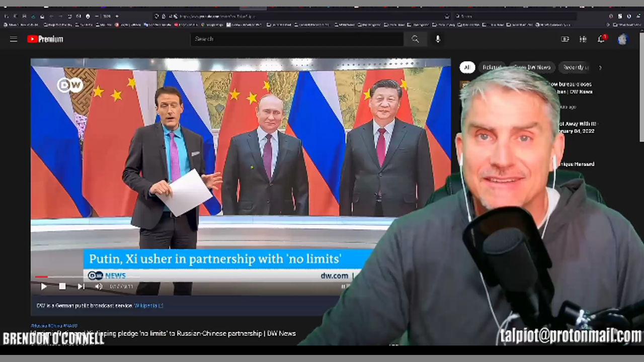Open the Wikipedia link about DW

click(148, 306)
